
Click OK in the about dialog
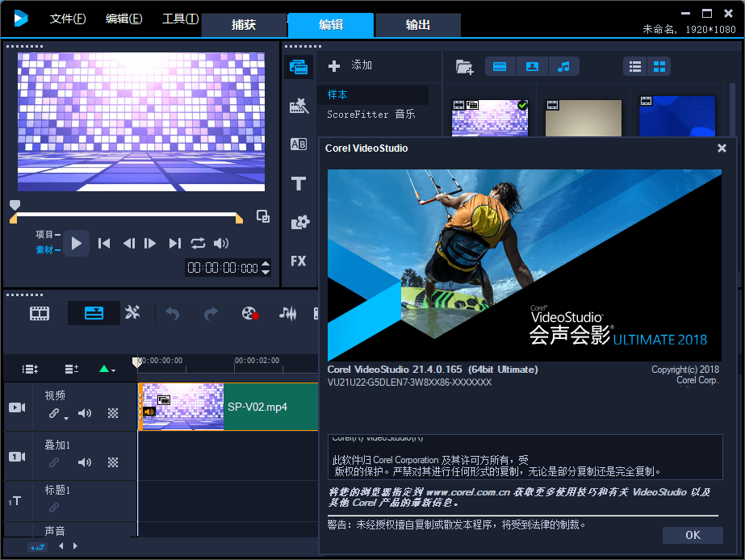[693, 535]
